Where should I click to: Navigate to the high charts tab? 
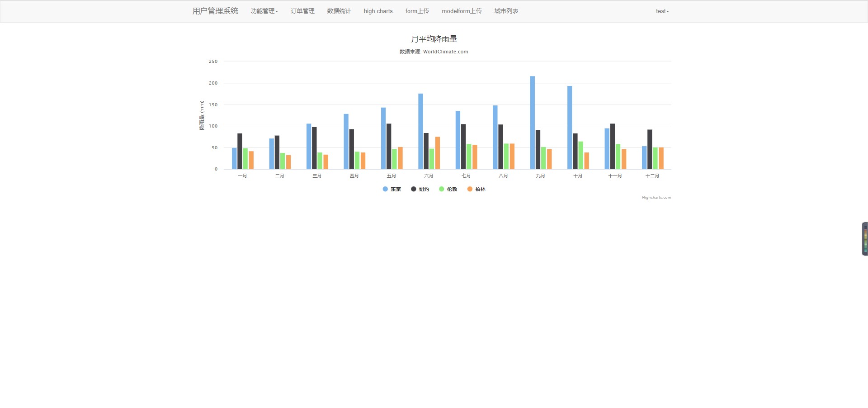377,11
